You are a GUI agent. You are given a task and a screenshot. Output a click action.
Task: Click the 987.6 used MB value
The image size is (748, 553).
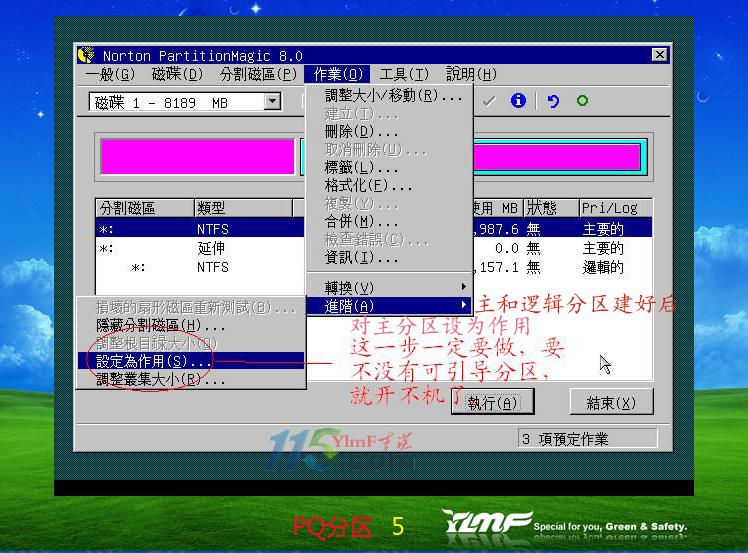pyautogui.click(x=499, y=229)
